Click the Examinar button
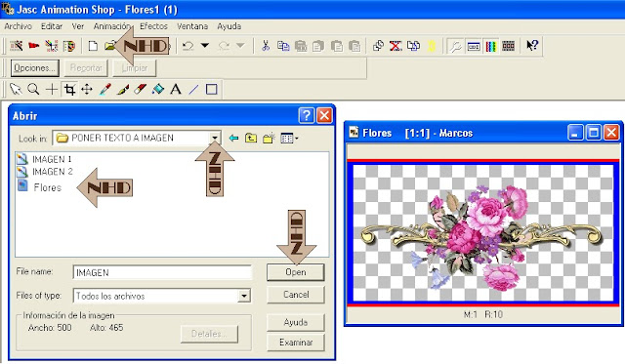The width and height of the screenshot is (625, 364). coord(296,343)
